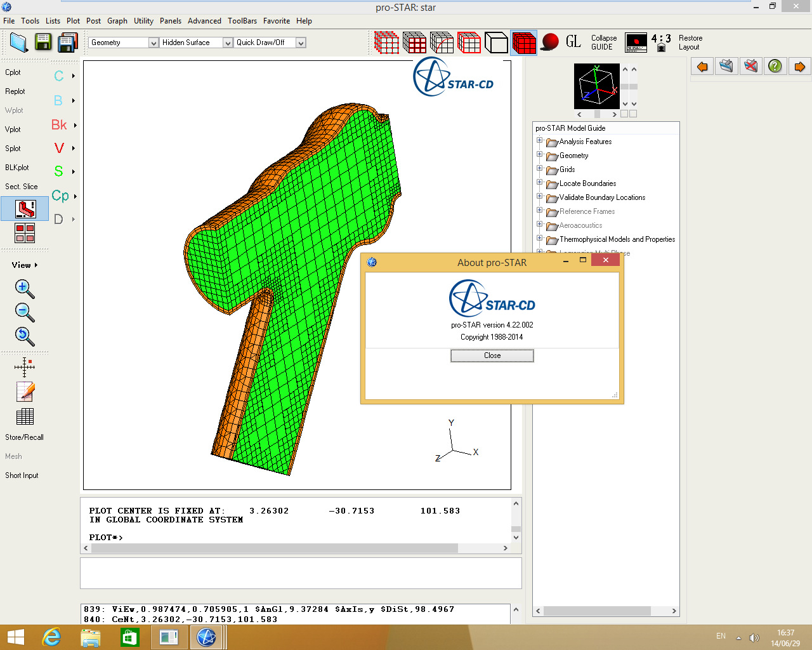
Task: Select Locate Boundaries in the Model Guide
Action: coord(587,183)
